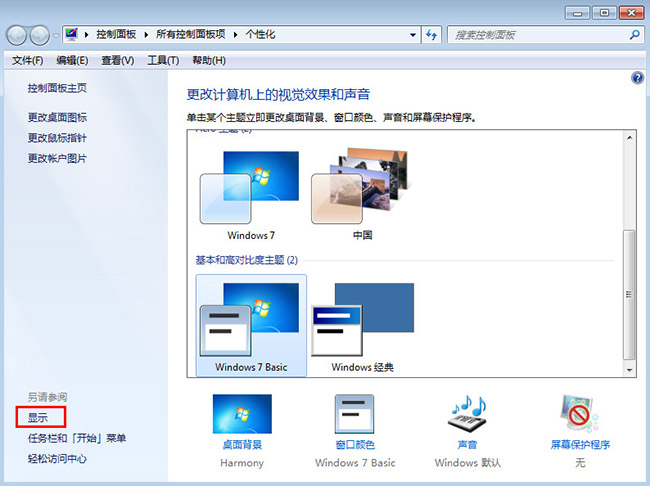Screen dimensions: 650x486
Task: Open the 工具(T) menu
Action: click(x=163, y=61)
